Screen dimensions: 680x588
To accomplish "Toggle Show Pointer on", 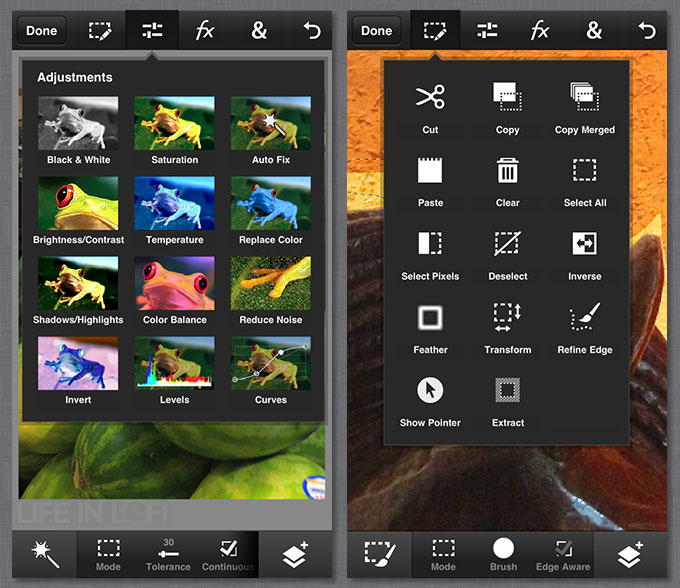I will (x=430, y=390).
